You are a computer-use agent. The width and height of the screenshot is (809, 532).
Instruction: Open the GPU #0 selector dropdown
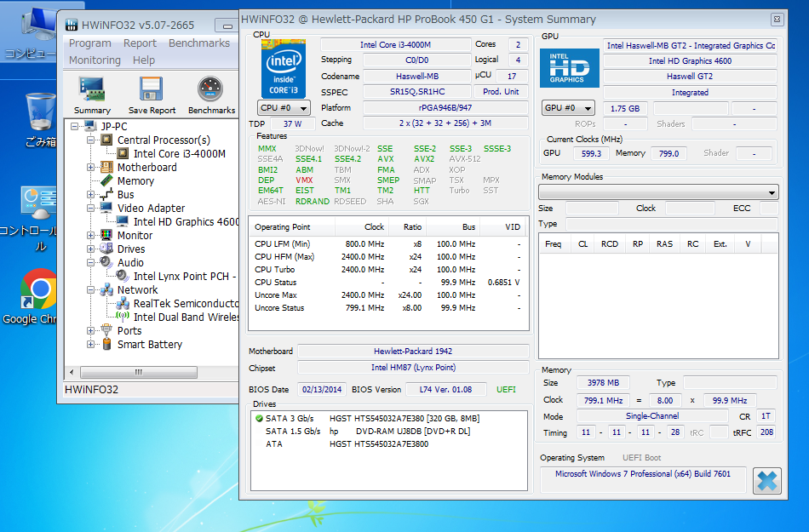pyautogui.click(x=568, y=108)
